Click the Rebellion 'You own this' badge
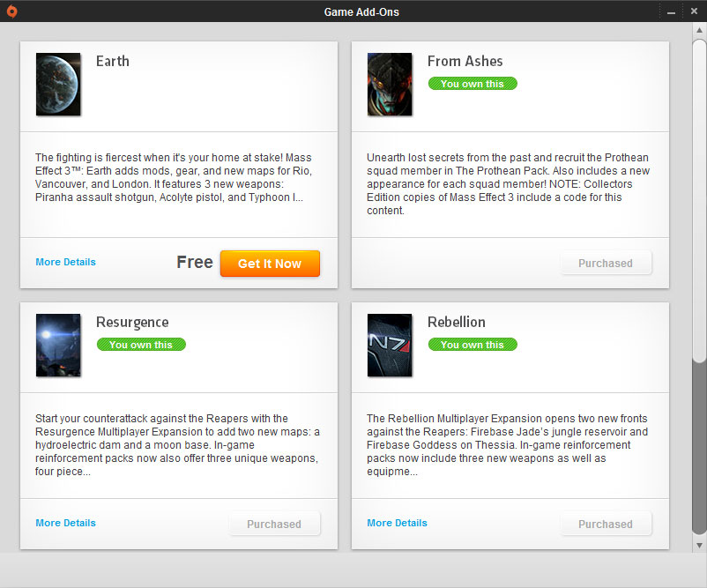Image resolution: width=707 pixels, height=588 pixels. [x=473, y=345]
